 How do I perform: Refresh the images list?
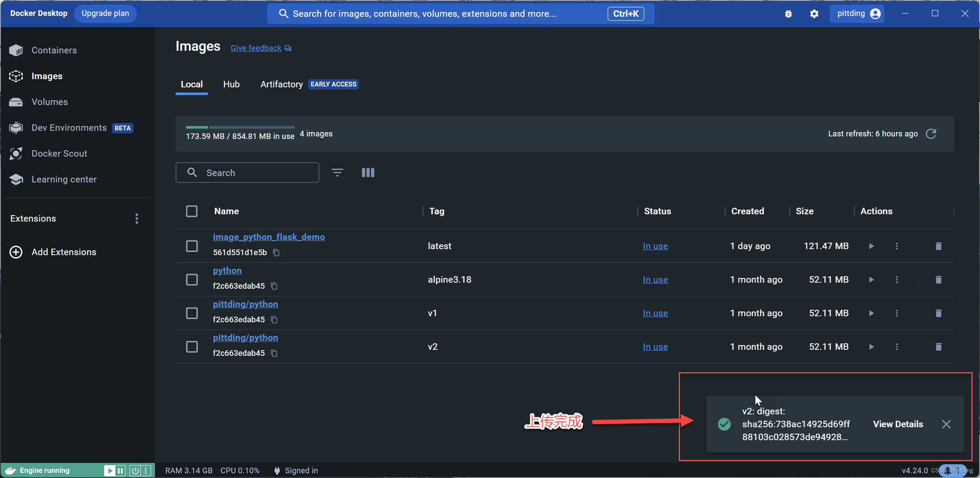(931, 134)
